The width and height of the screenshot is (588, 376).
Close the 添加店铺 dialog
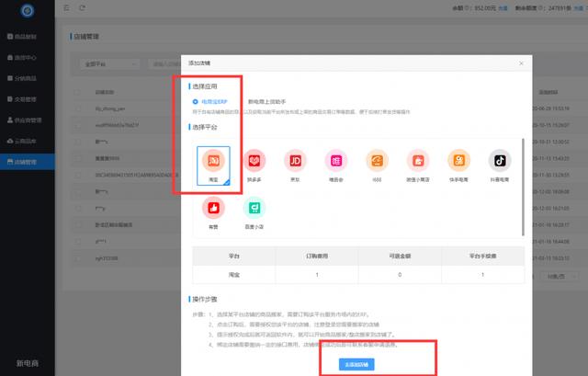(521, 63)
